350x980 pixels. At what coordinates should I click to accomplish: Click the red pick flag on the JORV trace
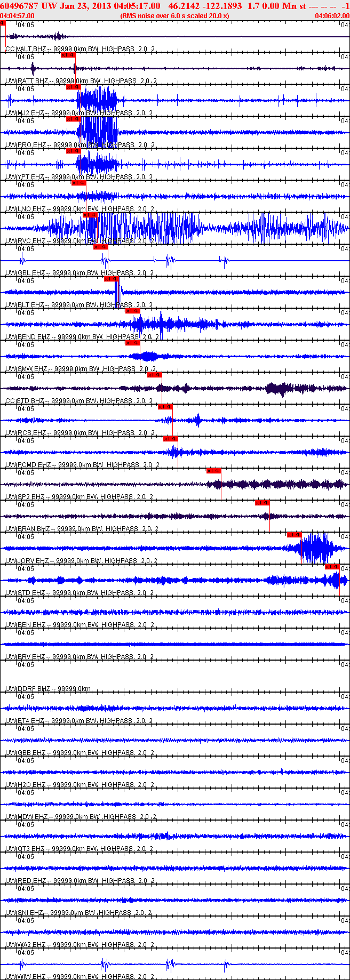tap(295, 535)
